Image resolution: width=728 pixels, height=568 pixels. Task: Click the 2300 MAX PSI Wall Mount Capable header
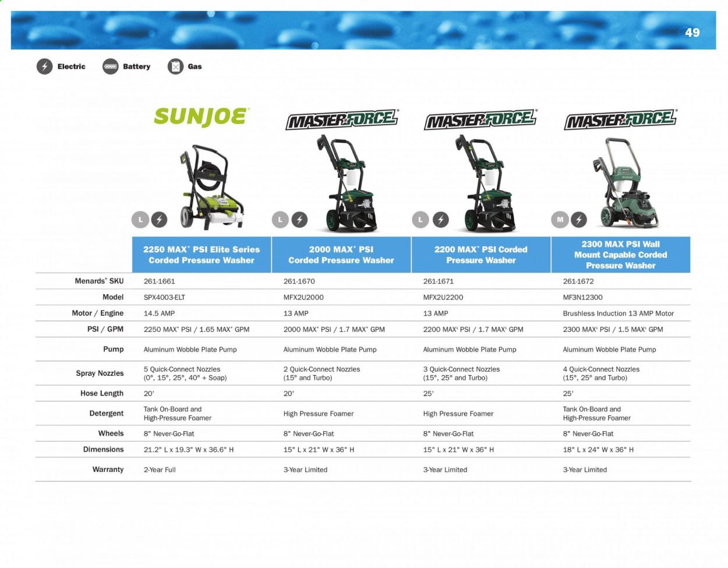pyautogui.click(x=621, y=255)
